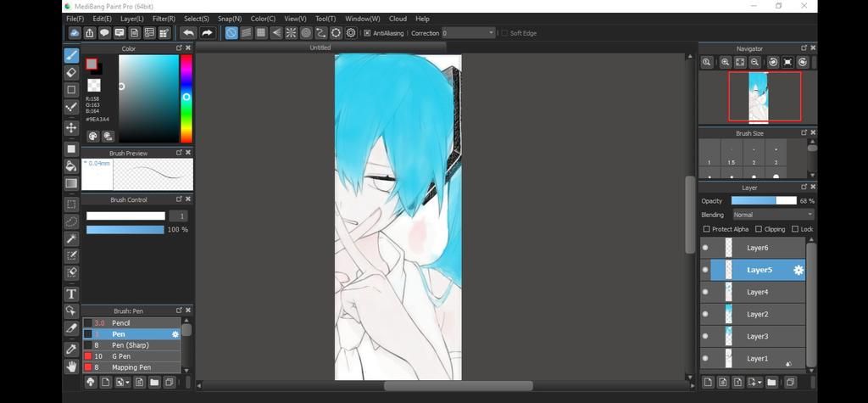Open add-brush dropdown in Brush panel
The width and height of the screenshot is (868, 403).
tap(128, 383)
